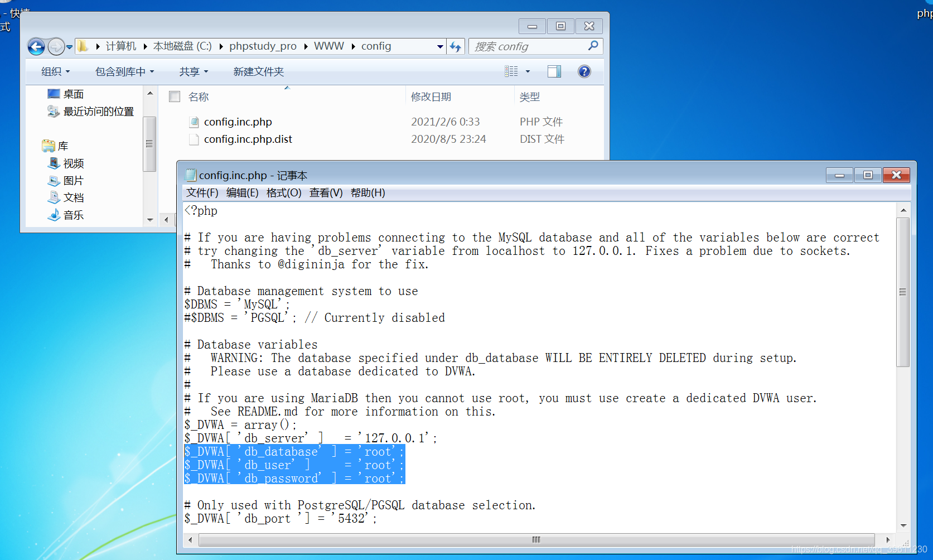Image resolution: width=933 pixels, height=560 pixels.
Task: Expand chevron after 计算机 in address bar
Action: (x=145, y=46)
